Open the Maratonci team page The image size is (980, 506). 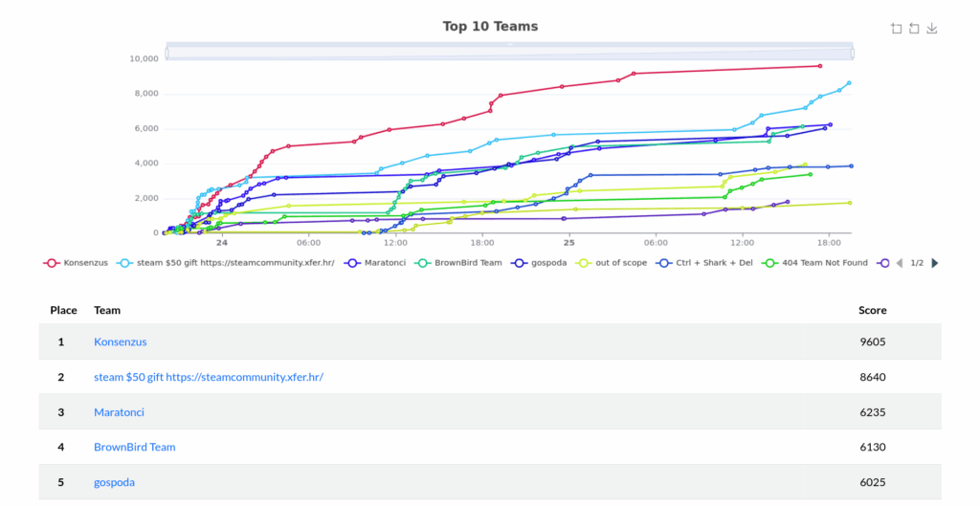[119, 412]
